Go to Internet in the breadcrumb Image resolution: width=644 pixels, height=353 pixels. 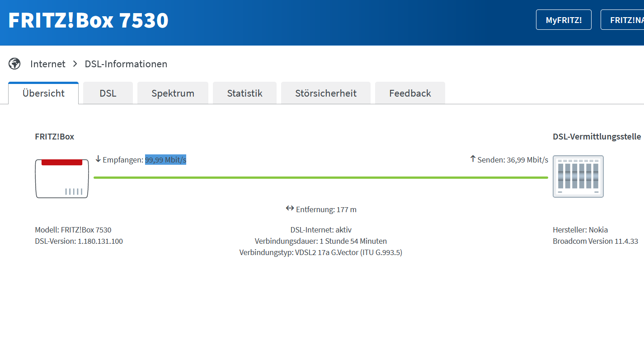48,64
